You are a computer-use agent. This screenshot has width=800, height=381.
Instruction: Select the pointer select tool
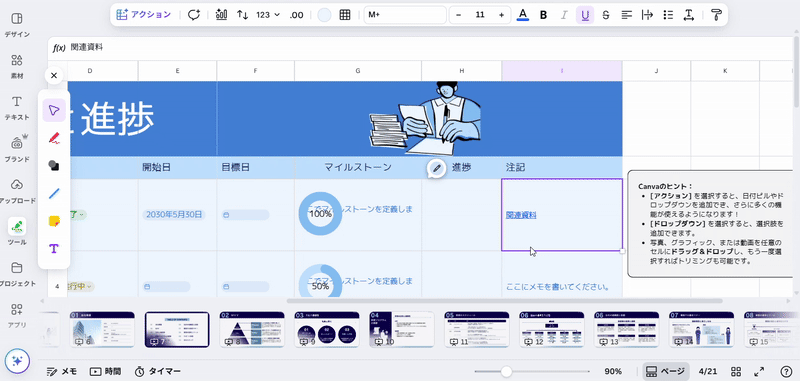pyautogui.click(x=54, y=110)
